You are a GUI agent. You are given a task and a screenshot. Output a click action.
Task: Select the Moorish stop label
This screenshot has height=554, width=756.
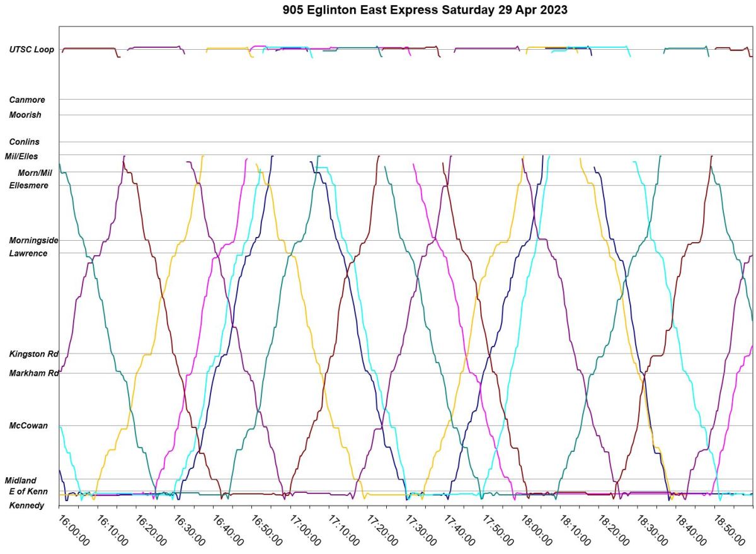[25, 115]
